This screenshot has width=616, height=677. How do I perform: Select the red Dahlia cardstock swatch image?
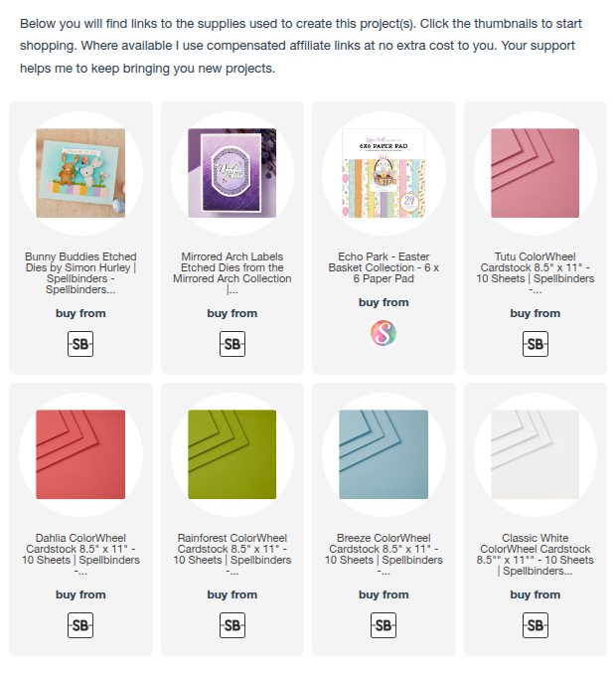[80, 454]
